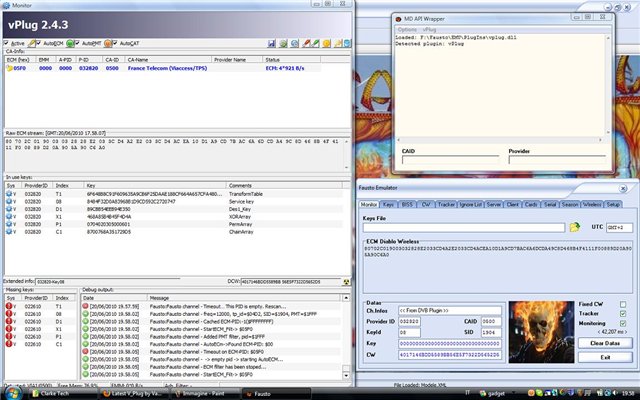Screen dimensions: 640x400
Task: Switch to the BISS tab
Action: pos(407,204)
